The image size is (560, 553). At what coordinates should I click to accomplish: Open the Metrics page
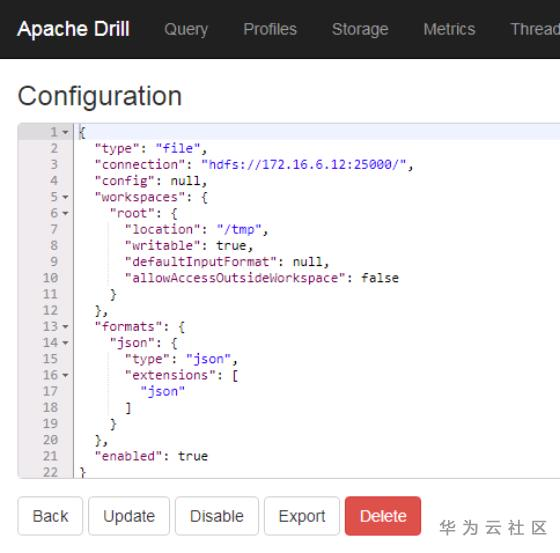[x=449, y=29]
